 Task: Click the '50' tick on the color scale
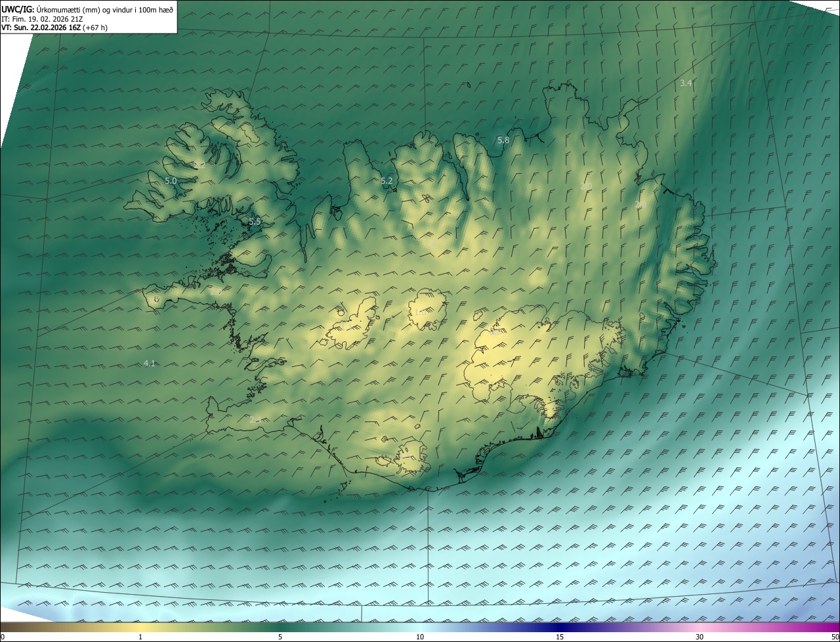[x=835, y=637]
